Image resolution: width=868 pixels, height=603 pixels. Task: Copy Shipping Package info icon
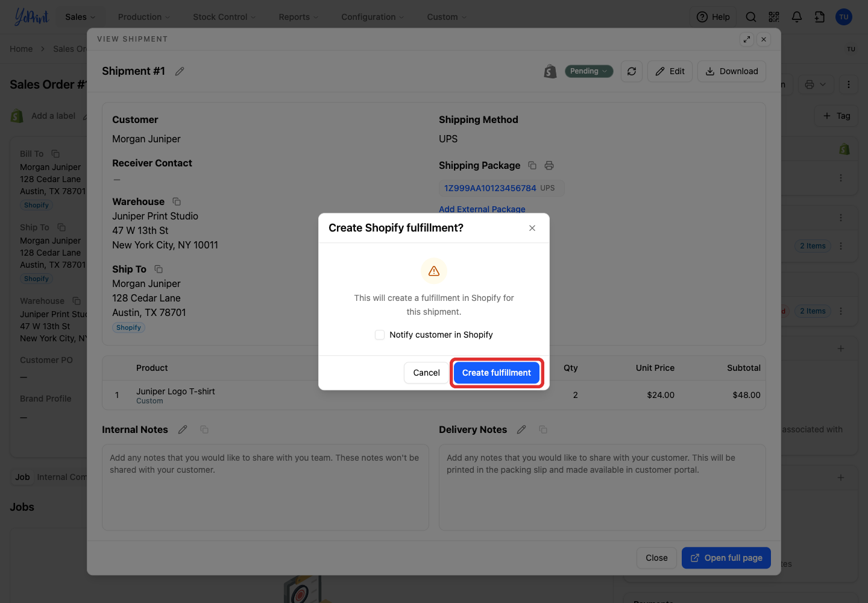(x=532, y=165)
